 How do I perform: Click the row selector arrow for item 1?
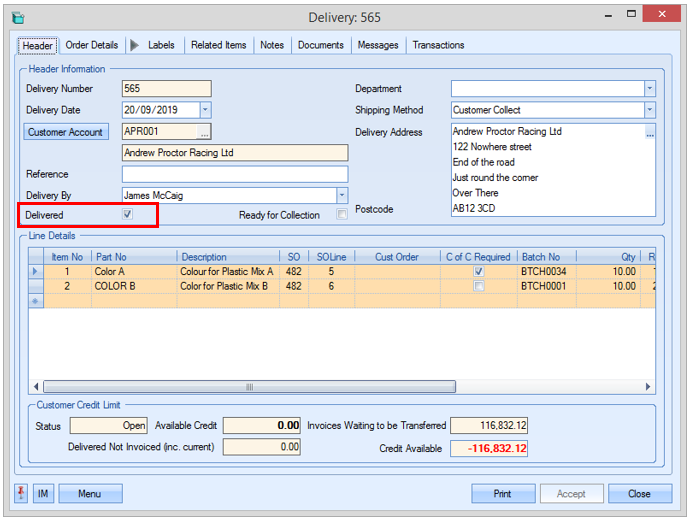pyautogui.click(x=37, y=271)
